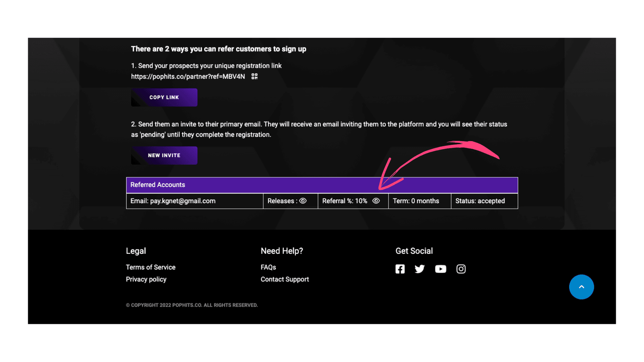The width and height of the screenshot is (644, 362).
Task: Click the copyright 2022 POPHITS.CO text
Action: point(192,305)
